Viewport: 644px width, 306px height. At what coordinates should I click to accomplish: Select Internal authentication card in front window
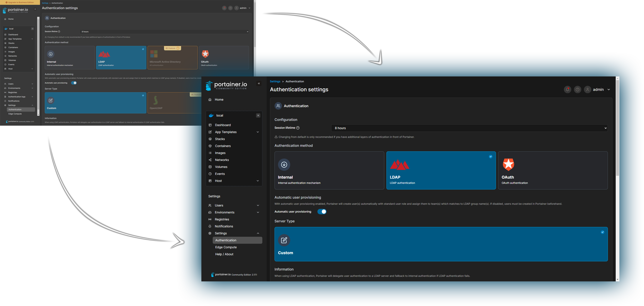tap(329, 170)
